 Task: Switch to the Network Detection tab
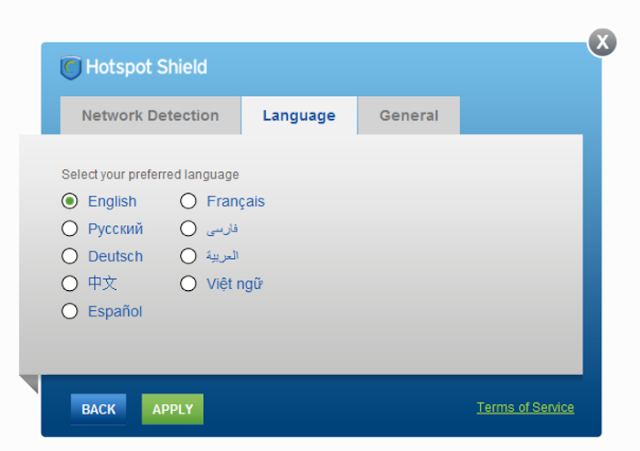[x=150, y=116]
